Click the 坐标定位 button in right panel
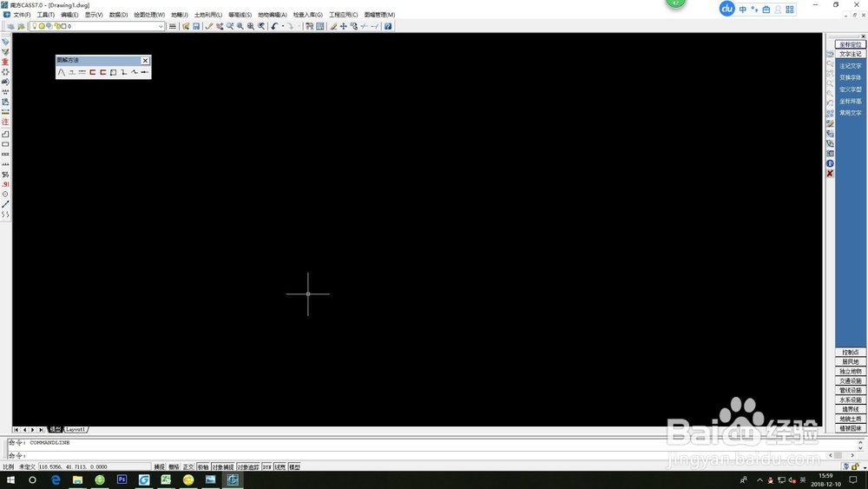This screenshot has width=868, height=489. click(x=851, y=44)
